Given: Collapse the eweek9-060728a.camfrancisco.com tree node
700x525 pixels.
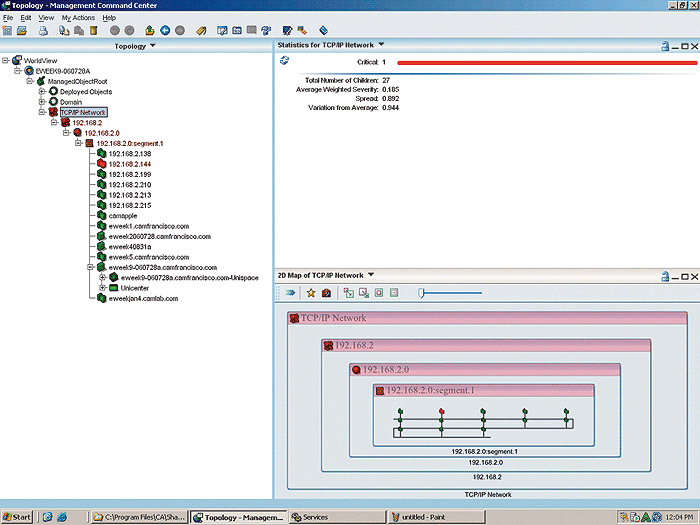Looking at the screenshot, I should coord(90,267).
